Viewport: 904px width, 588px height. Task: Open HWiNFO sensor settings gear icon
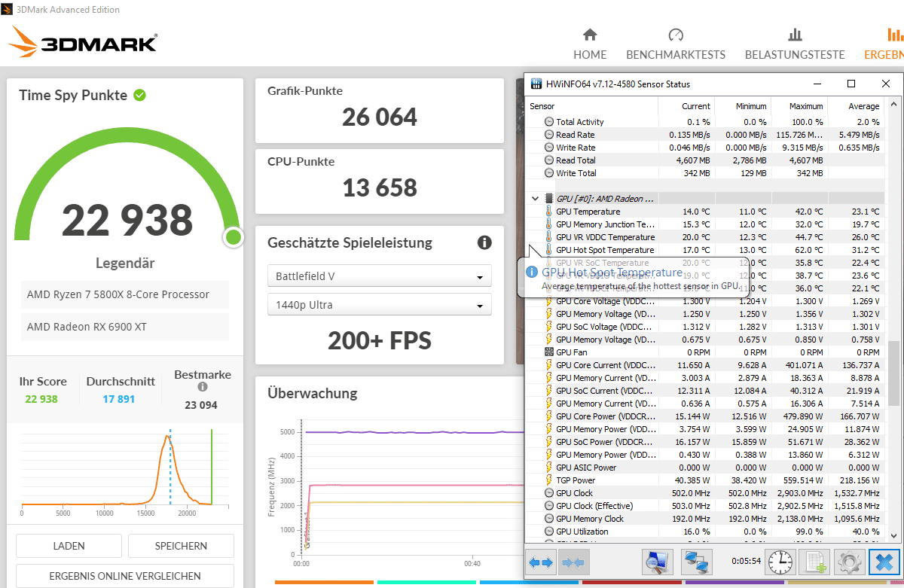[x=851, y=562]
